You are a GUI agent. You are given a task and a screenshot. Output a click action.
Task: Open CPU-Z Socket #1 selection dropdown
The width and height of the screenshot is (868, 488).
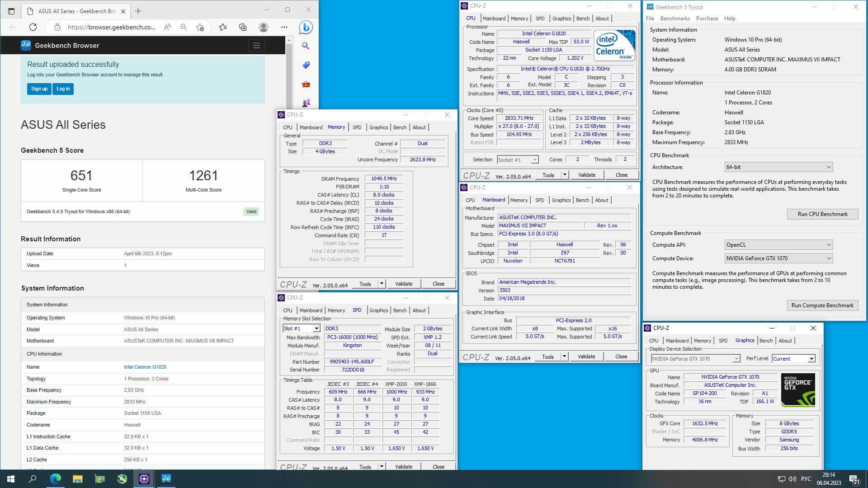[x=518, y=160]
